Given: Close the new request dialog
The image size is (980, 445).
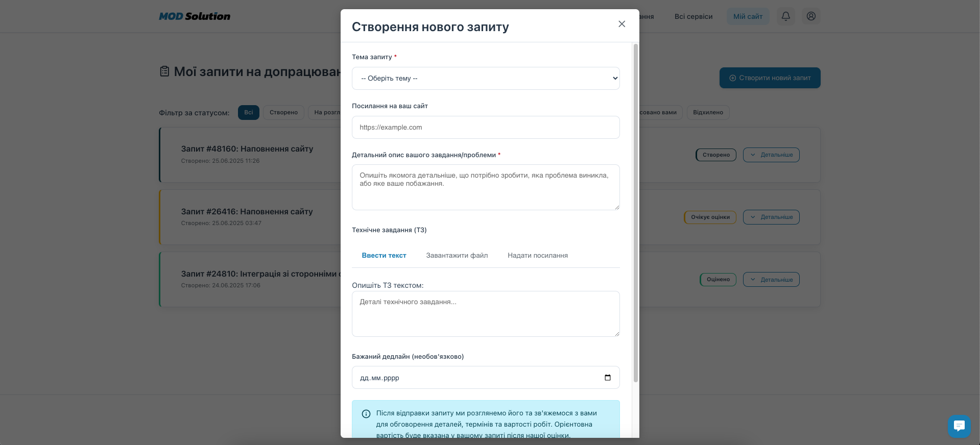Looking at the screenshot, I should click(x=622, y=24).
